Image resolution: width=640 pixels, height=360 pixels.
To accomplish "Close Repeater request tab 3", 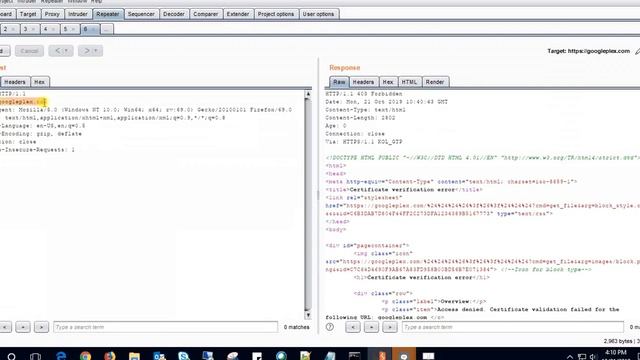I will pyautogui.click(x=33, y=29).
